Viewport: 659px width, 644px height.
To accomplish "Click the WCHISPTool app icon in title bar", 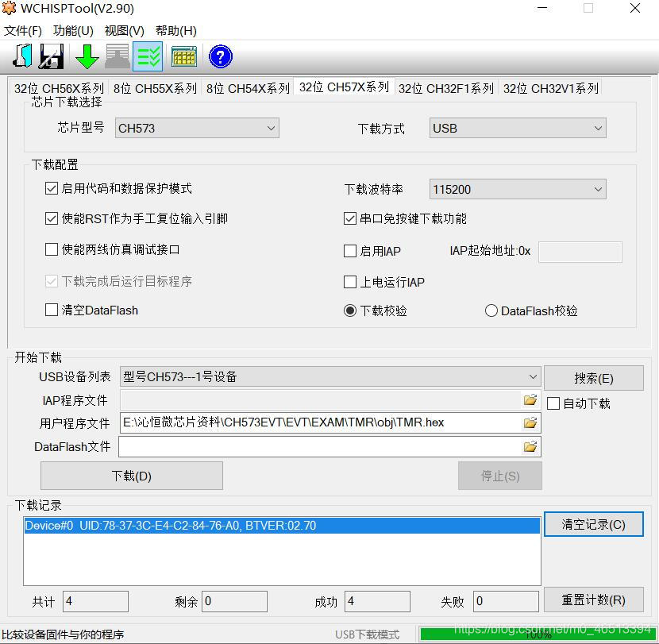I will point(10,8).
